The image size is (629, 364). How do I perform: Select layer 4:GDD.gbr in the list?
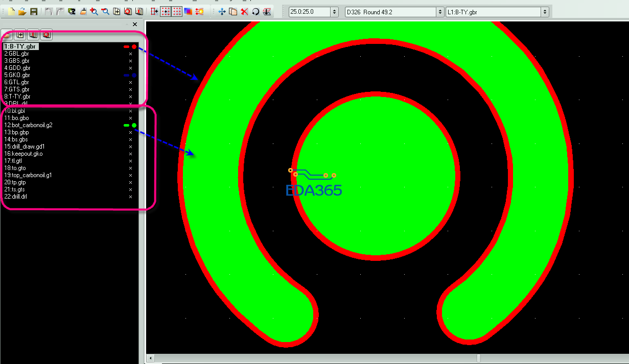[17, 68]
